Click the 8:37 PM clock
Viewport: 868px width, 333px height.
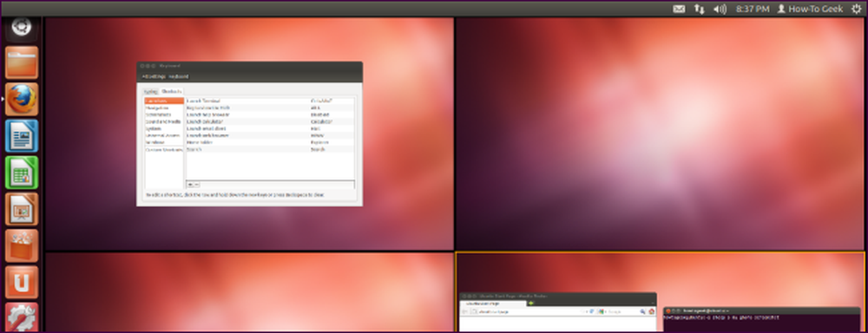tap(753, 9)
